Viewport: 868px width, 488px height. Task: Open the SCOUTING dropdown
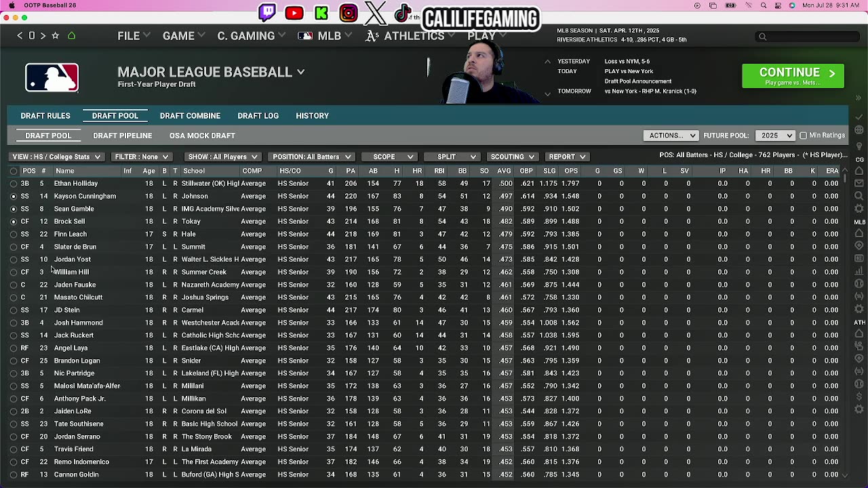click(x=512, y=157)
